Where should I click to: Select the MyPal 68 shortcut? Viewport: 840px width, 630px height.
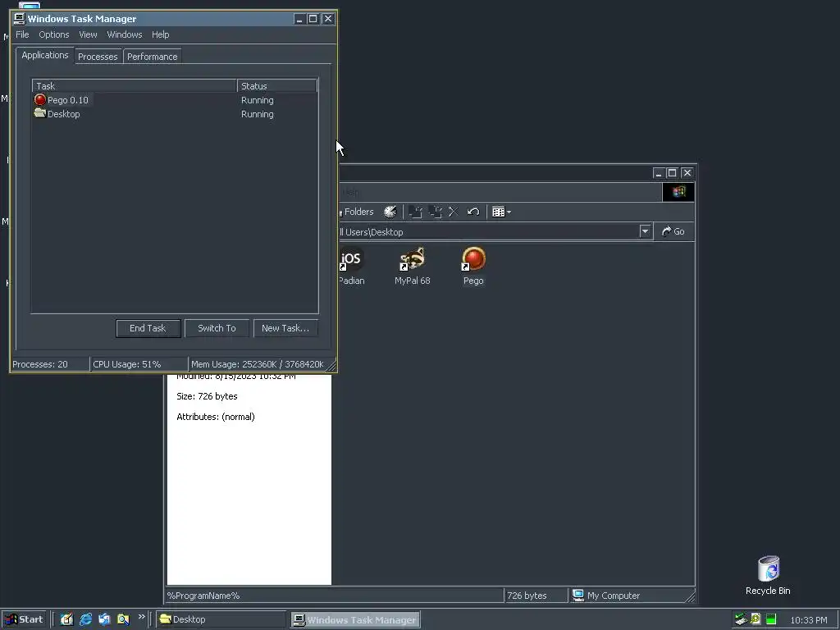(413, 267)
